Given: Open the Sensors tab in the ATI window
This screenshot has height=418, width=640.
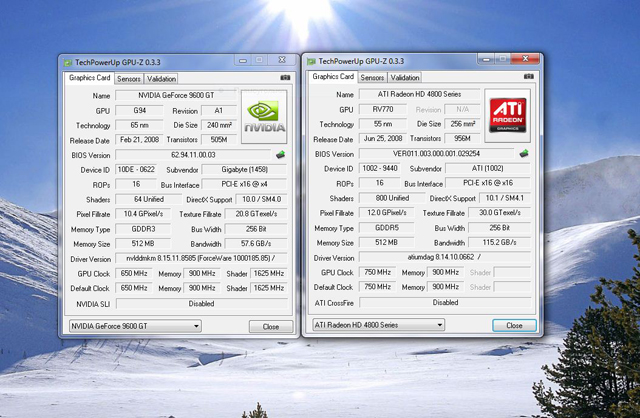Looking at the screenshot, I should [372, 77].
